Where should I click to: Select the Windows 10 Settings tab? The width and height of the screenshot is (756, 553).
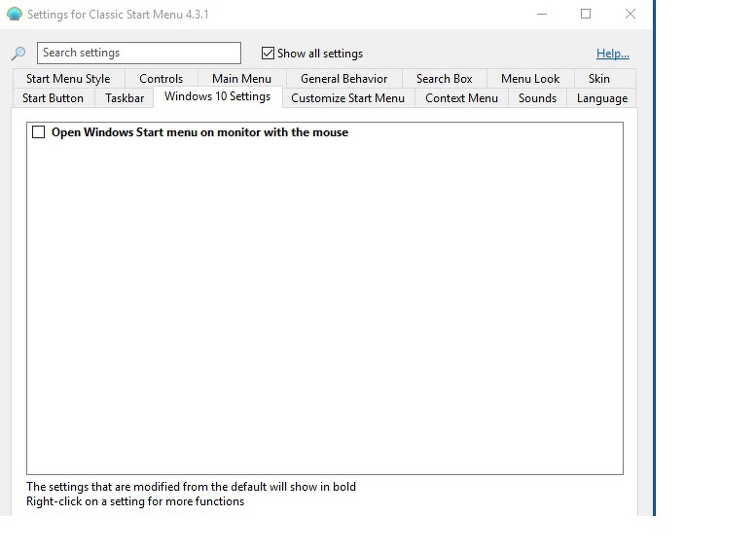coord(217,96)
